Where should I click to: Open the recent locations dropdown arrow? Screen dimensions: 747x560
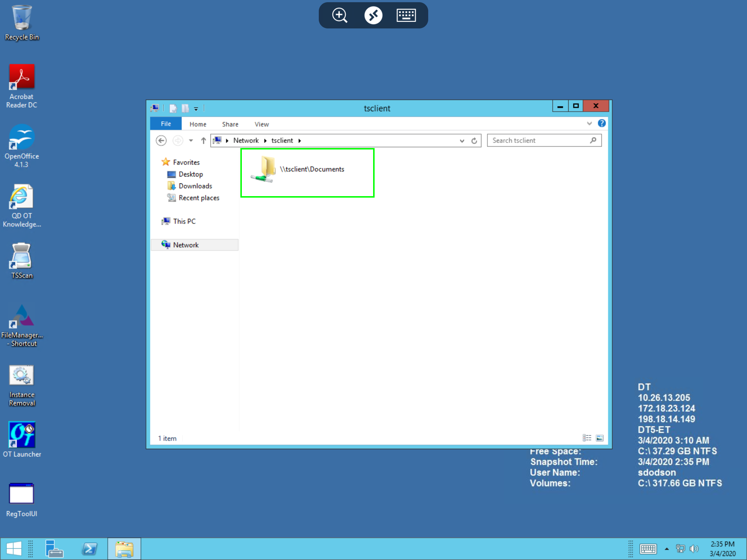(x=191, y=140)
